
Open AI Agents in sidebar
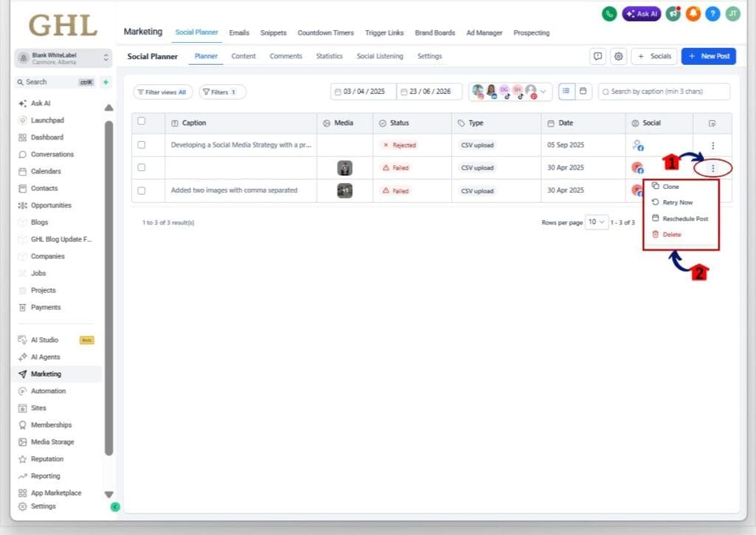[x=45, y=357]
